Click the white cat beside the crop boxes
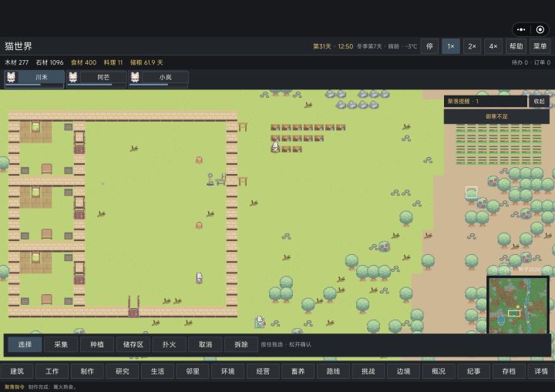This screenshot has width=555, height=392. (x=275, y=146)
